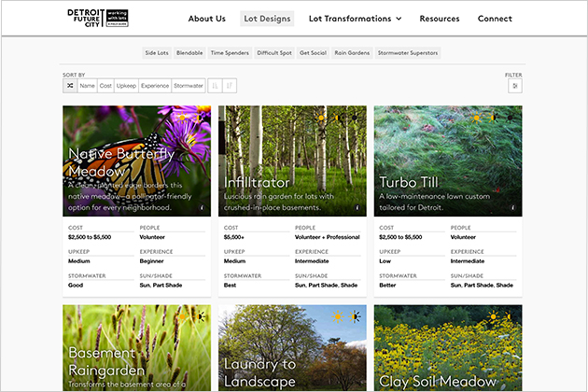Select the shuffle sort icon
This screenshot has width=588, height=392.
(70, 86)
